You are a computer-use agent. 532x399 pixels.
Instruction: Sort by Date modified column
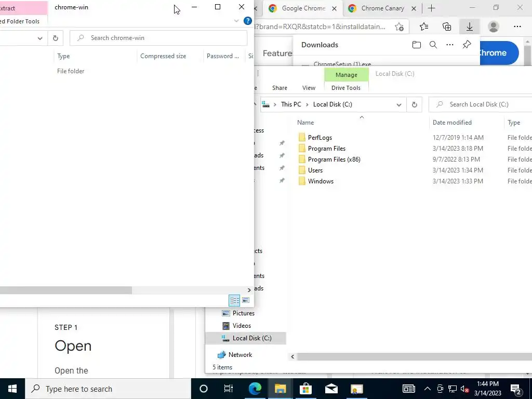(x=452, y=123)
